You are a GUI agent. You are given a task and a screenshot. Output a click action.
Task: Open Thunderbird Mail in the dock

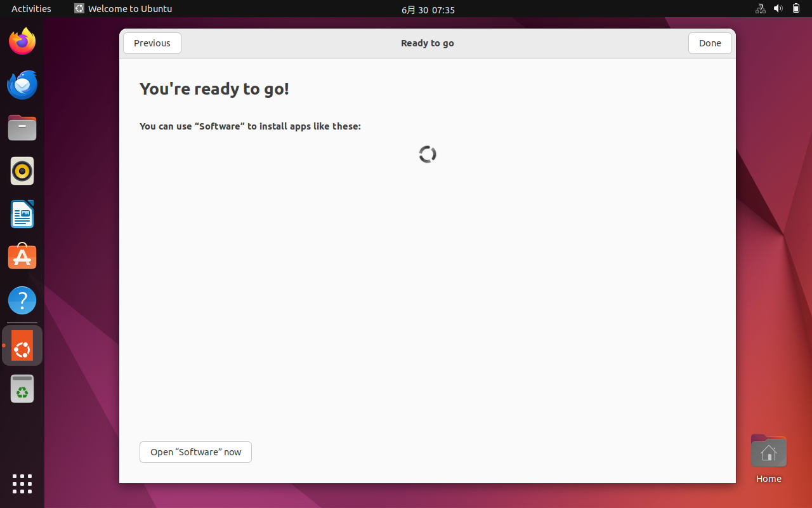22,85
